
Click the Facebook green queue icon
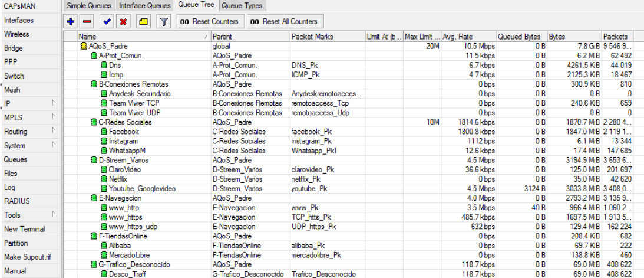pos(105,132)
